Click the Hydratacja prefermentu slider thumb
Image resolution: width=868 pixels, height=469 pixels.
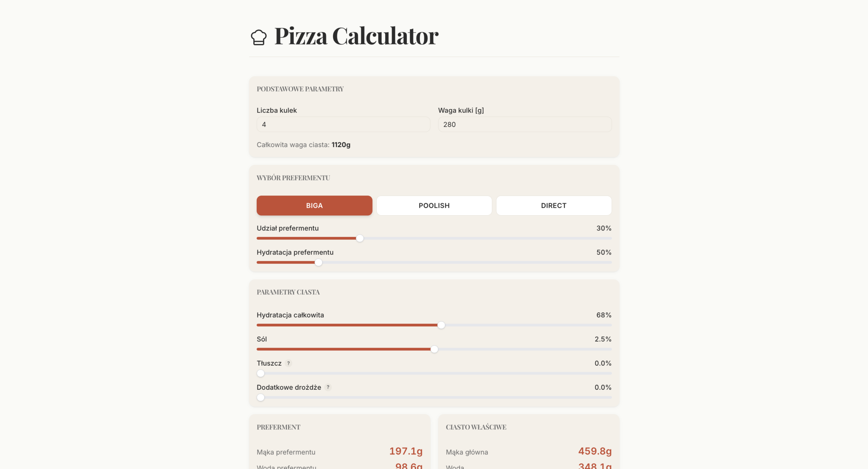(318, 262)
